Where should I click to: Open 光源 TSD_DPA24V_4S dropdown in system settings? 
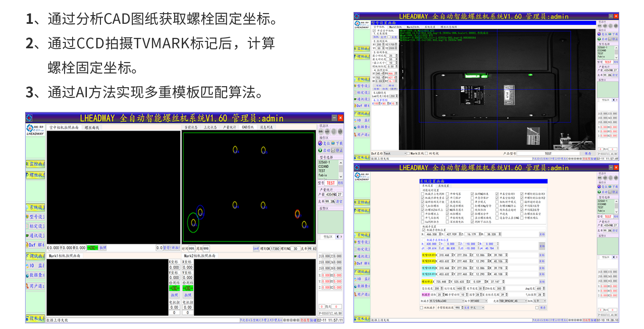513,301
